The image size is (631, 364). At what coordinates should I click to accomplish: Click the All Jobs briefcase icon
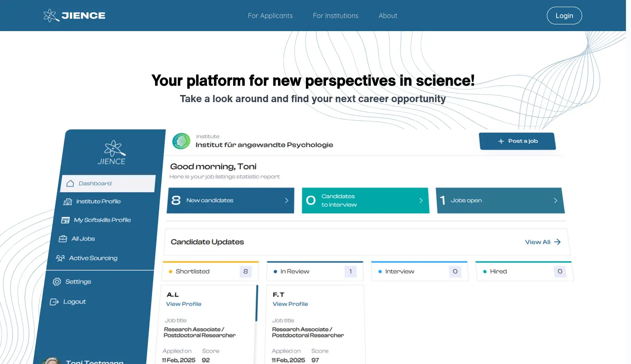pyautogui.click(x=63, y=239)
